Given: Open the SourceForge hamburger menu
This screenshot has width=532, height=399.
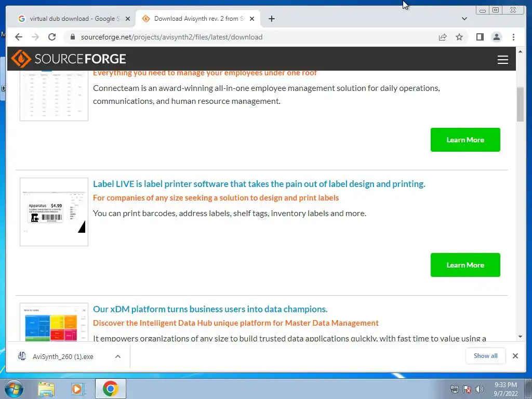Looking at the screenshot, I should tap(502, 59).
